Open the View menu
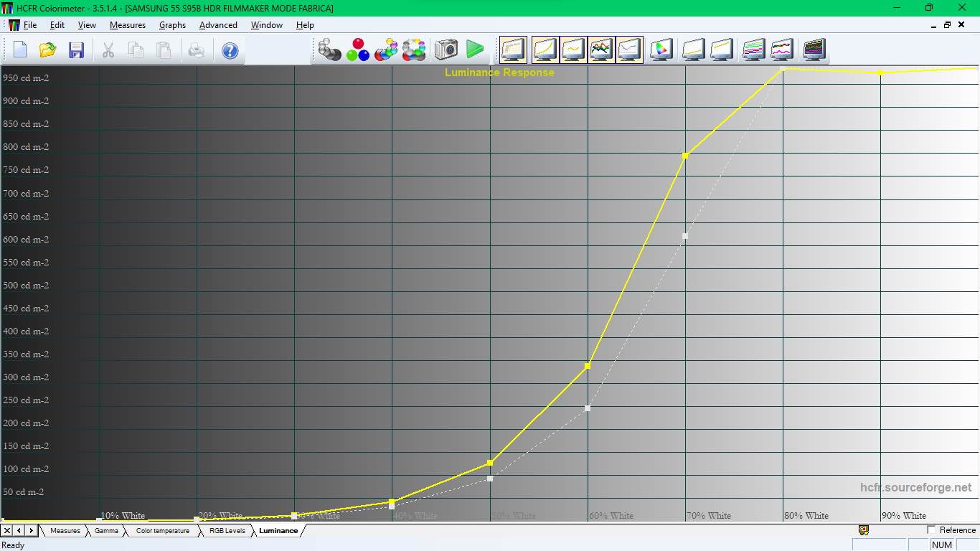This screenshot has height=551, width=980. click(87, 25)
